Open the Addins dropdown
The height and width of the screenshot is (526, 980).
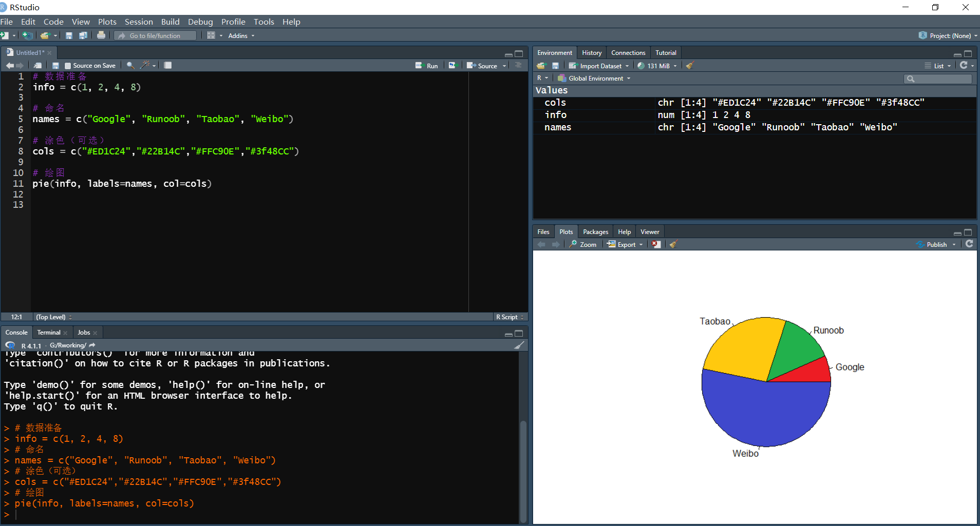point(240,35)
